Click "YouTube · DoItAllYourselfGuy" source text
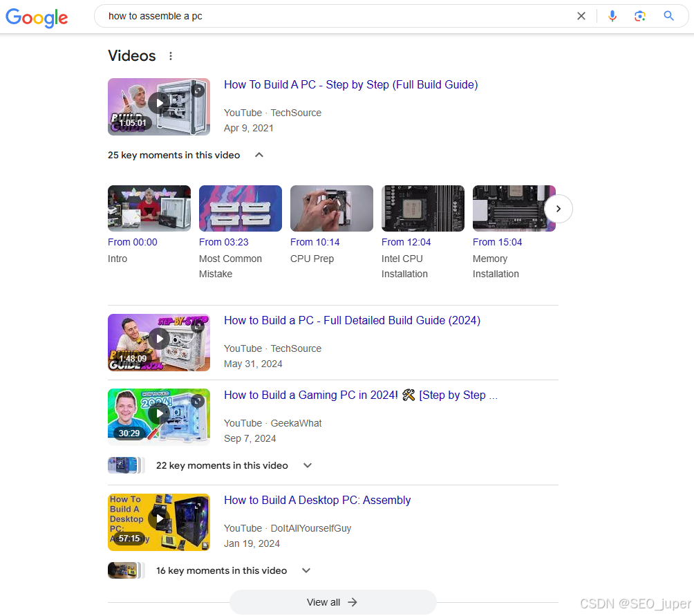This screenshot has width=694, height=616. [288, 528]
